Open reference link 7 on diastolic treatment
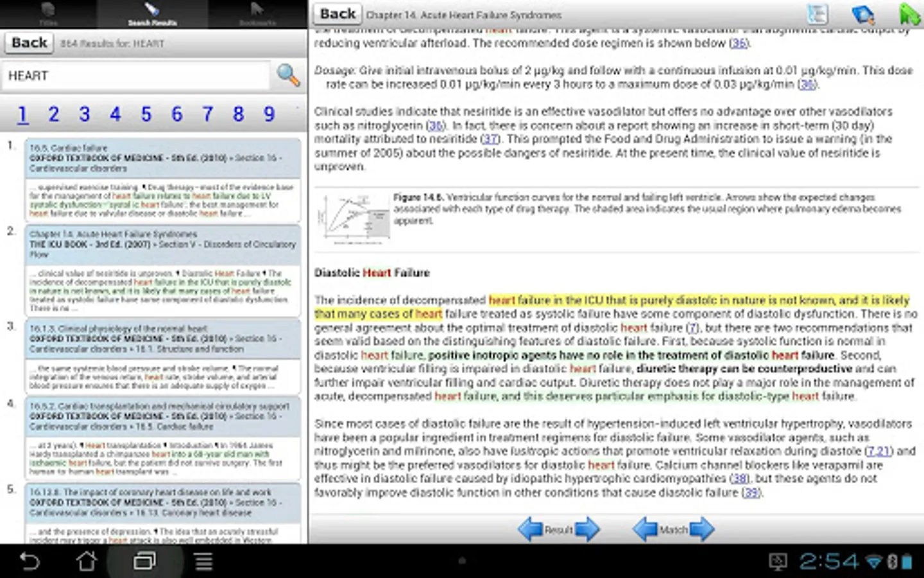Image resolution: width=924 pixels, height=578 pixels. [693, 328]
